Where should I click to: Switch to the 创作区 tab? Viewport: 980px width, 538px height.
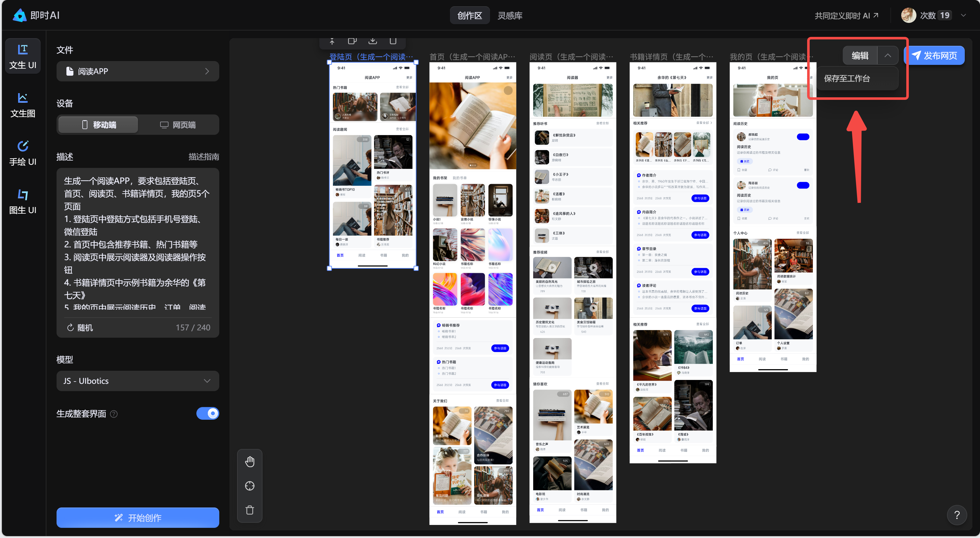coord(469,16)
